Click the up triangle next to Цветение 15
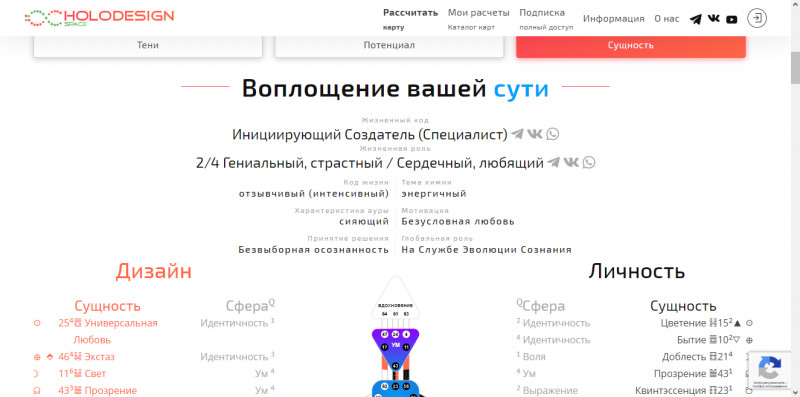The height and width of the screenshot is (397, 800). [x=737, y=323]
